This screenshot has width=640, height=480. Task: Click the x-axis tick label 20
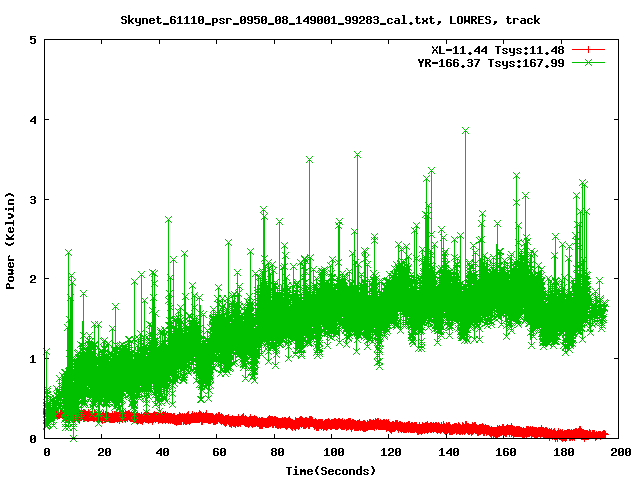pyautogui.click(x=103, y=453)
